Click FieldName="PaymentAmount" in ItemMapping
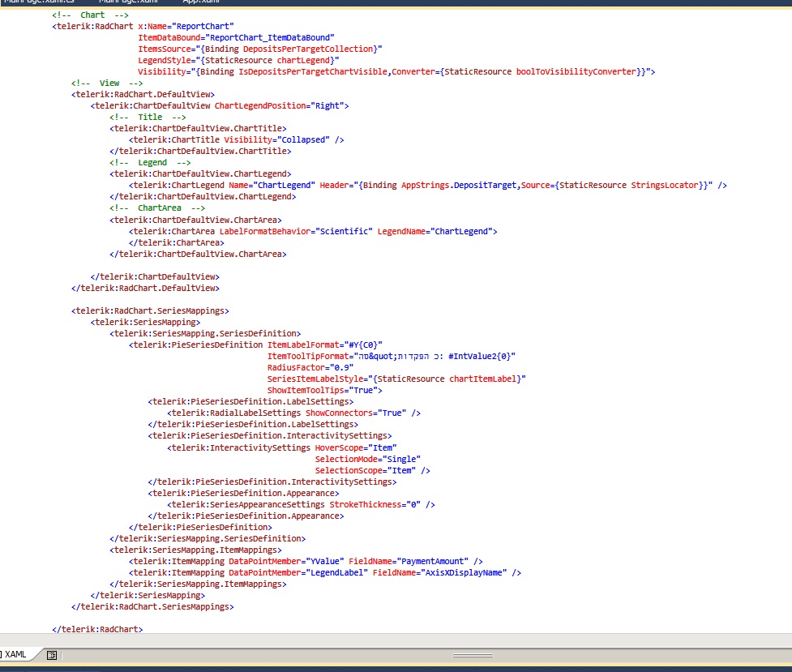Screen dimensions: 792x672 (409, 561)
